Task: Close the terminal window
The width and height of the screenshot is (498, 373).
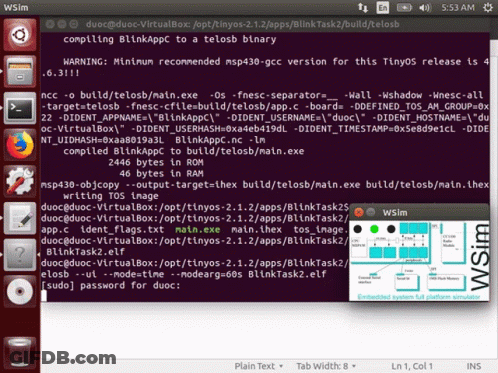Action: (x=50, y=24)
